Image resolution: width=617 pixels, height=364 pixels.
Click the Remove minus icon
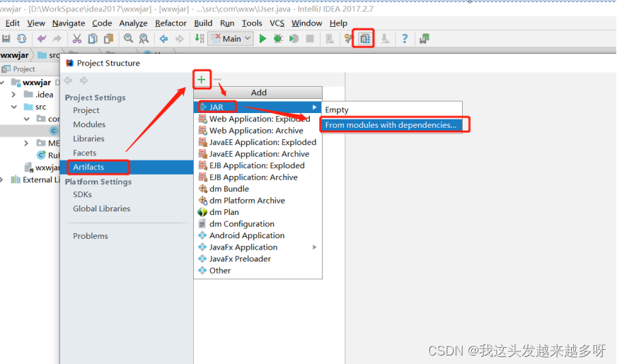click(x=217, y=80)
